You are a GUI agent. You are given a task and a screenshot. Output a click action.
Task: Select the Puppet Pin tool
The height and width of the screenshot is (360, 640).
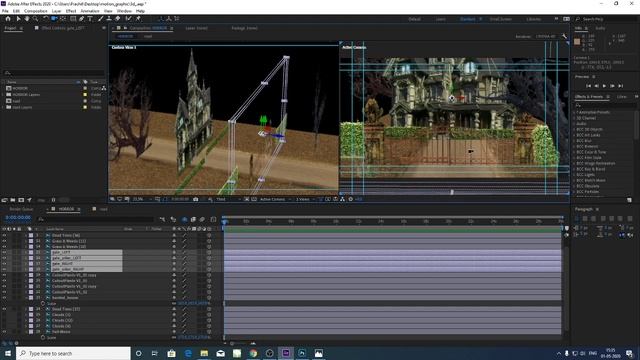[138, 19]
